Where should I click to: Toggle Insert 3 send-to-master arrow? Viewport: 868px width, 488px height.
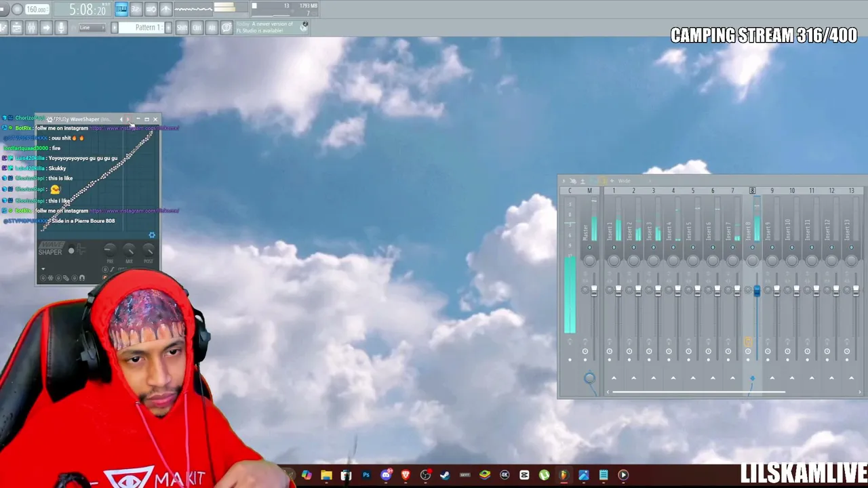pyautogui.click(x=653, y=378)
